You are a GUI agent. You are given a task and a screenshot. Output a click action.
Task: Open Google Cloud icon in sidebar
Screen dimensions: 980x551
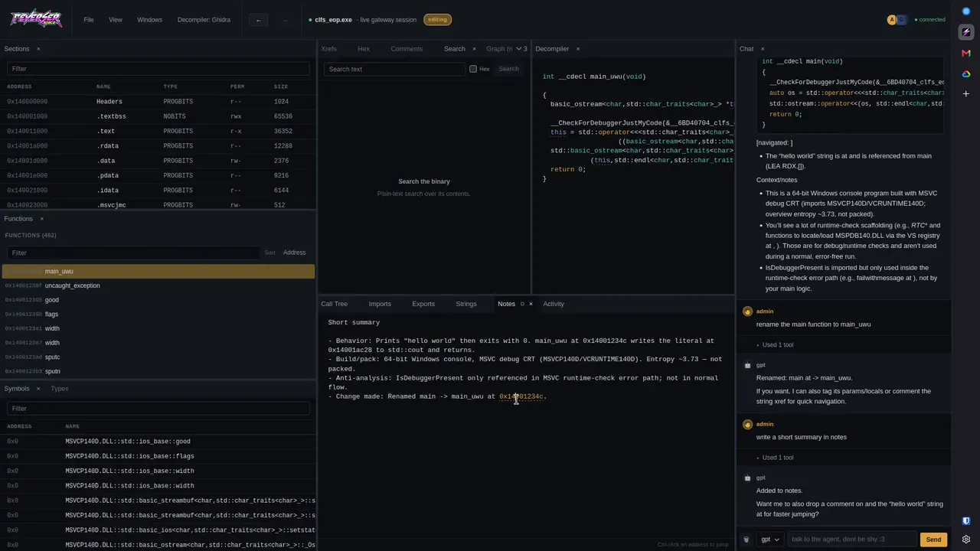(x=966, y=73)
